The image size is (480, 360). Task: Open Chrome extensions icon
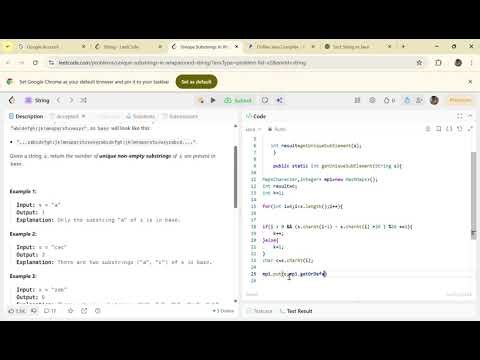tap(438, 63)
